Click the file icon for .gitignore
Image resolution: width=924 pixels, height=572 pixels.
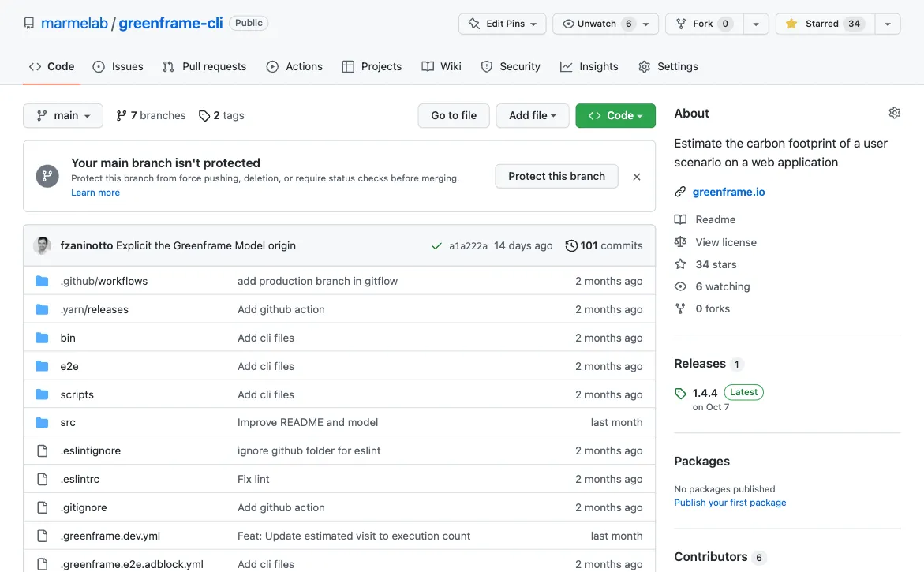(42, 507)
